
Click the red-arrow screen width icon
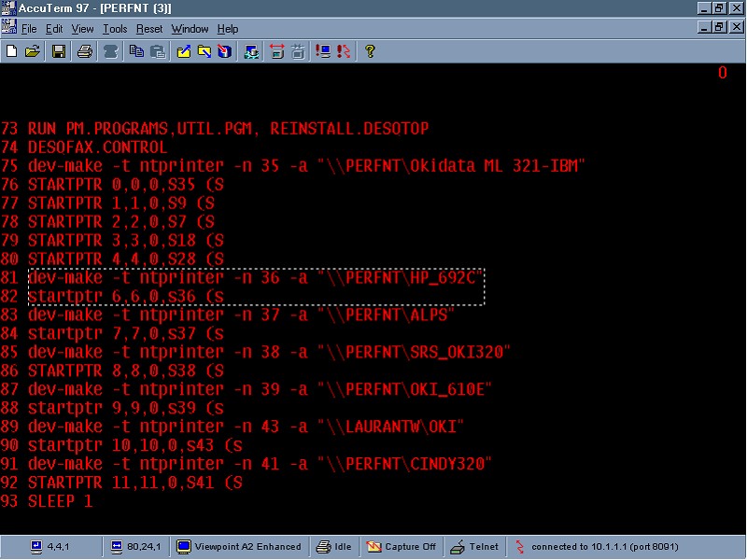[x=276, y=51]
